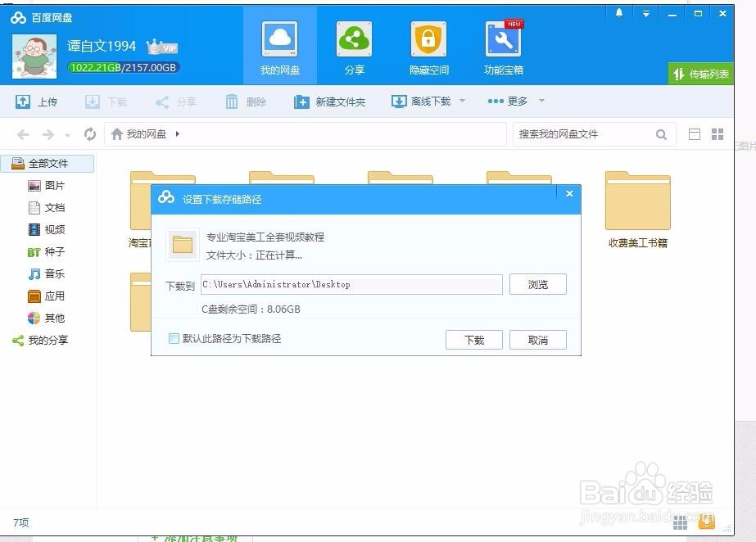Screen dimensions: 756x542
Task: Click the bottom status grid icon
Action: [x=680, y=522]
